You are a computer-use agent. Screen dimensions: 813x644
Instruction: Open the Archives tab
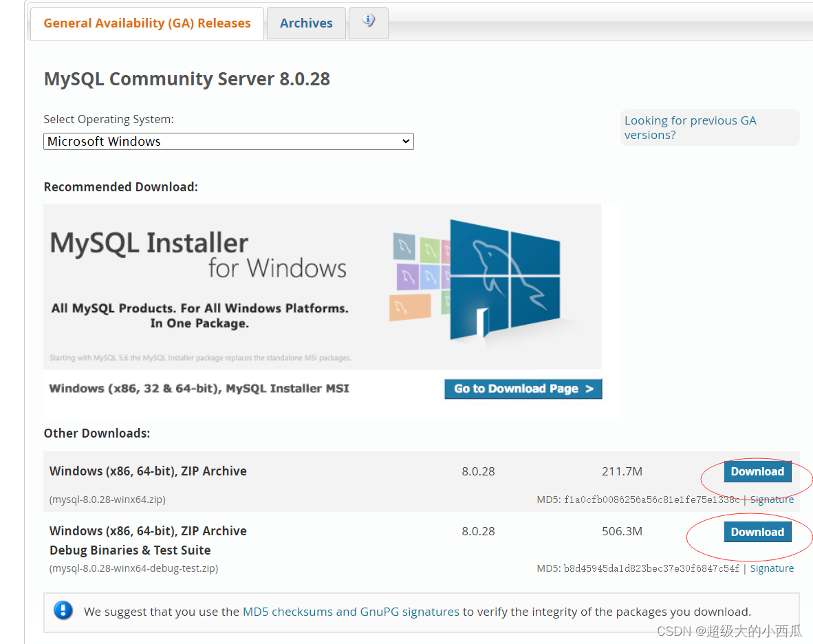pyautogui.click(x=306, y=23)
